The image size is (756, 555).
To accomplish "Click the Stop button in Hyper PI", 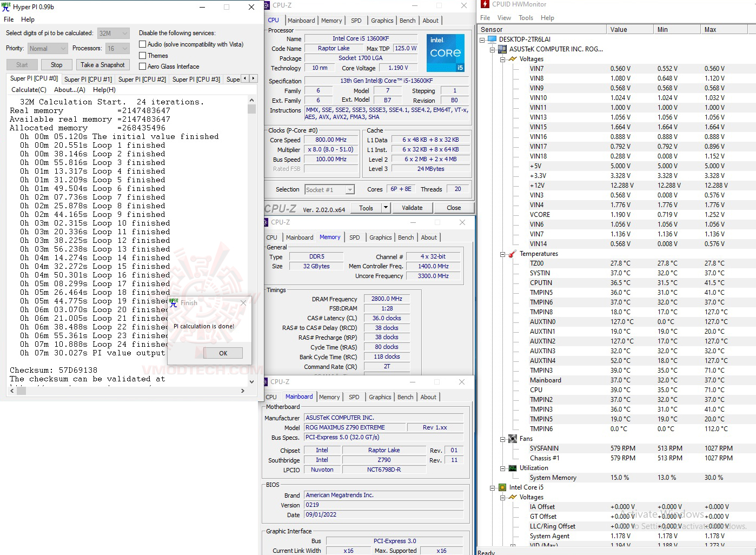I will click(x=57, y=65).
